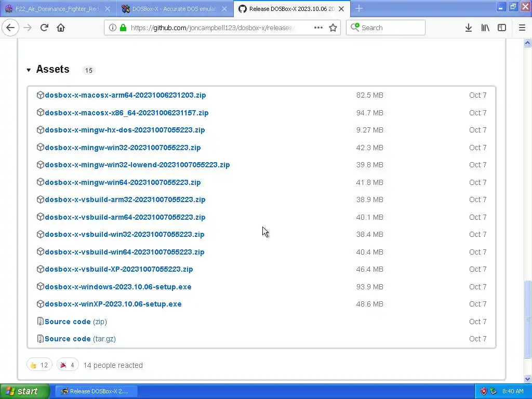
Task: Click the network tray icon beside clock
Action: pos(494,391)
